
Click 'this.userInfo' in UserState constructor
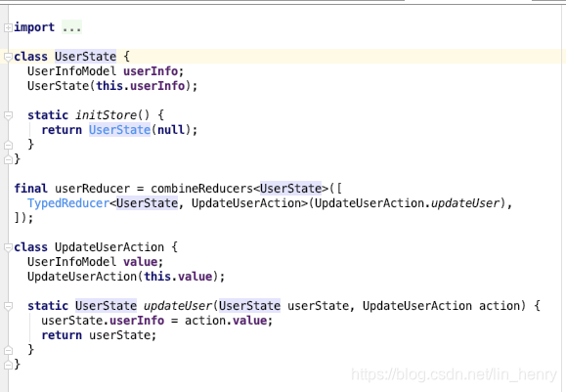coord(141,86)
